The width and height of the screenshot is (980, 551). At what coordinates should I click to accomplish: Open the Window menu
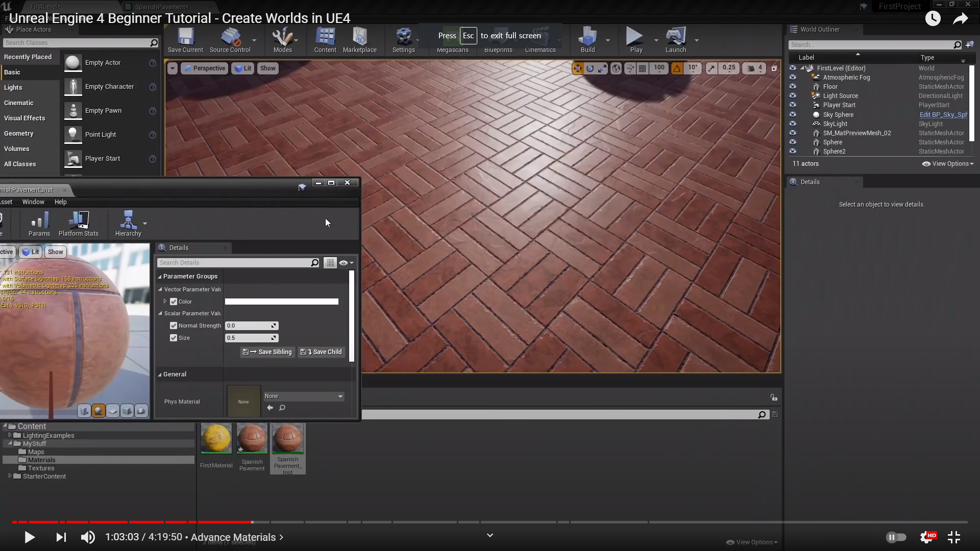click(33, 202)
